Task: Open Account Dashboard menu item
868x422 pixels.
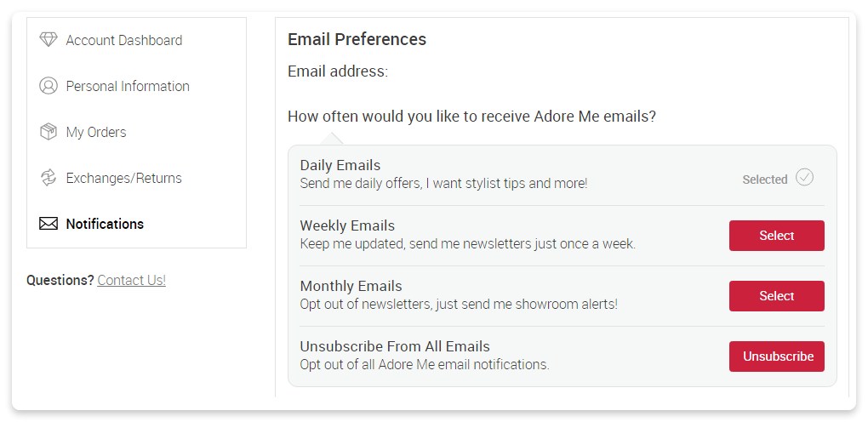Action: coord(124,40)
